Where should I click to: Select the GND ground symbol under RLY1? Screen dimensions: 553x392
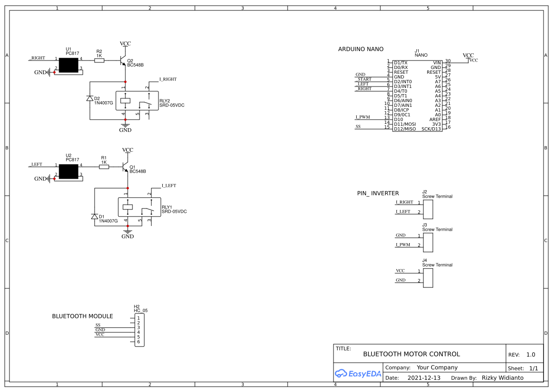(127, 232)
